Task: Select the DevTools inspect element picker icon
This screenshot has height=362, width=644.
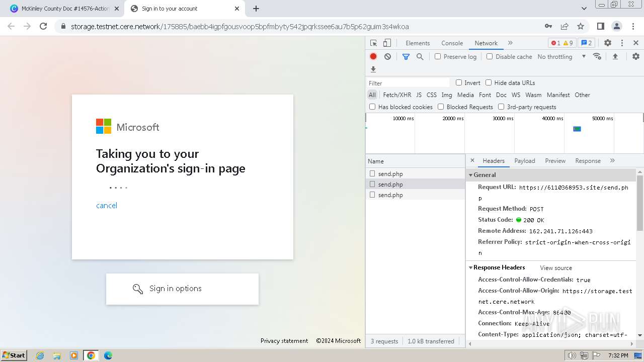Action: pos(373,43)
